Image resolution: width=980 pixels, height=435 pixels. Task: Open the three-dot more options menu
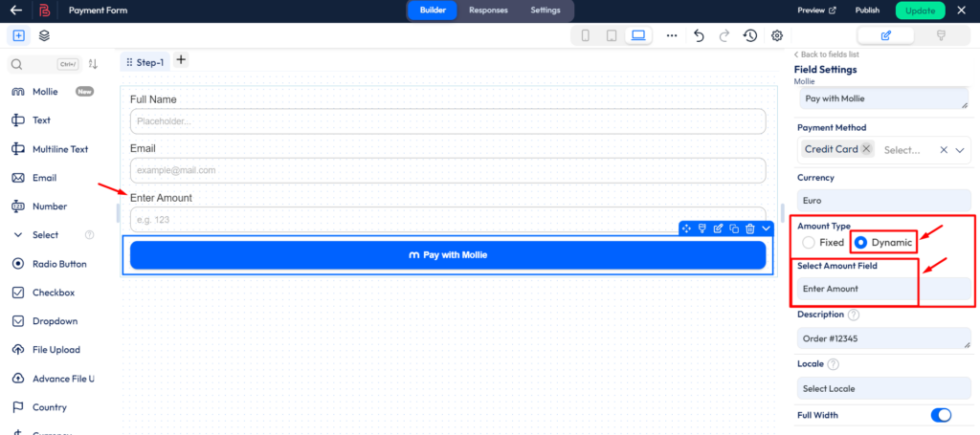click(672, 35)
